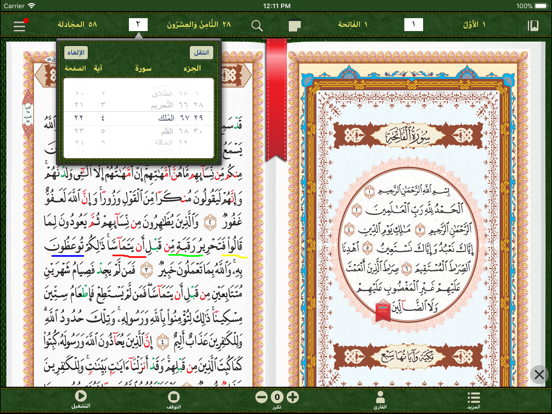Open search with the magnifier icon

pyautogui.click(x=257, y=25)
